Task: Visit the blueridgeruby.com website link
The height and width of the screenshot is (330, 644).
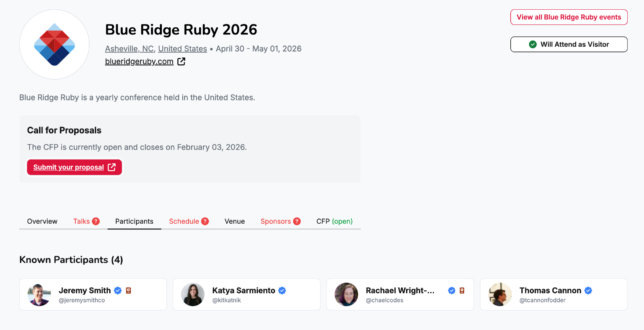Action: [x=139, y=61]
